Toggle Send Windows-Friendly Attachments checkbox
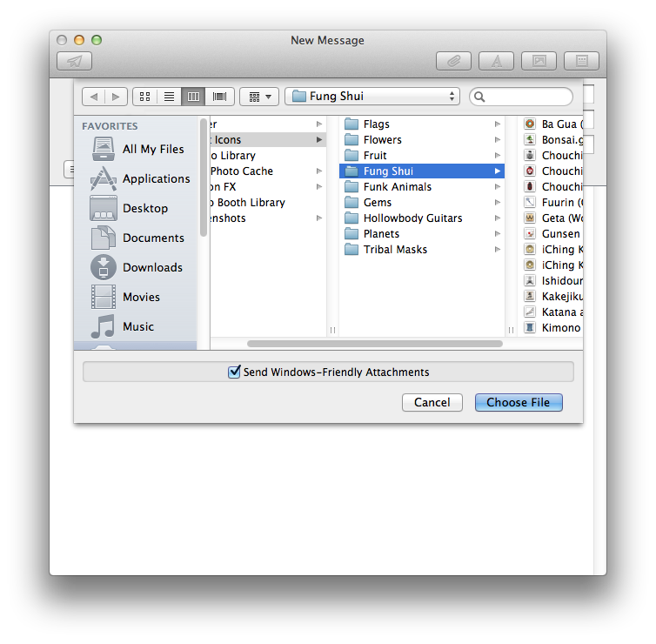656x644 pixels. [234, 372]
